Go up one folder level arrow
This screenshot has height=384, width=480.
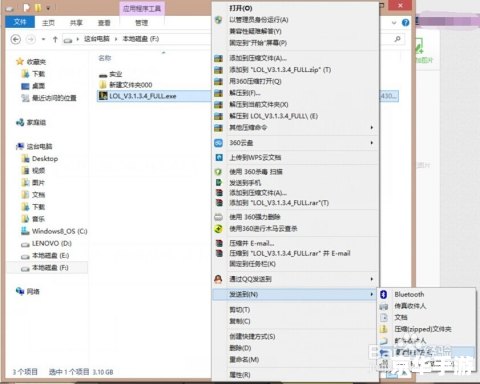55,39
